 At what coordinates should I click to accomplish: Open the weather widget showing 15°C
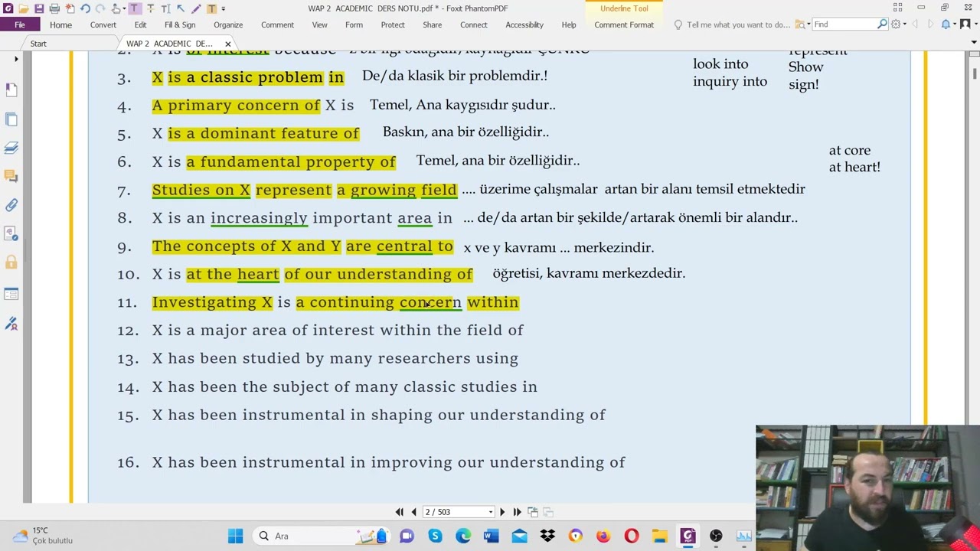[43, 535]
